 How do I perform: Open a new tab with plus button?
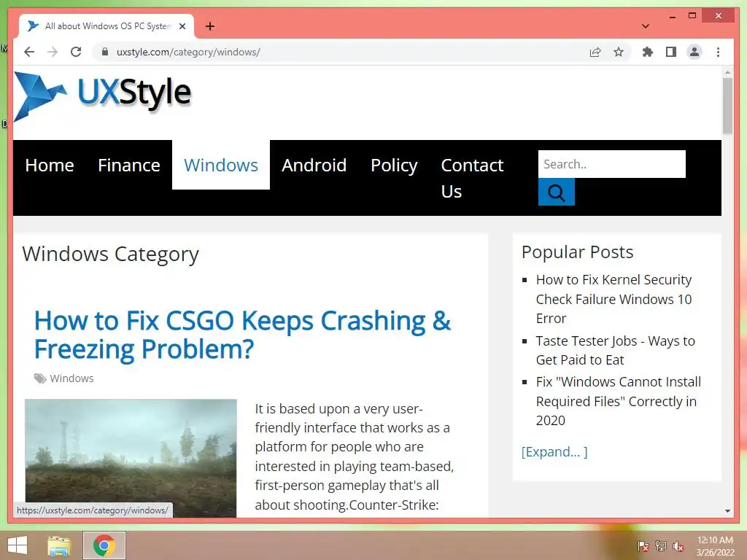pyautogui.click(x=209, y=26)
